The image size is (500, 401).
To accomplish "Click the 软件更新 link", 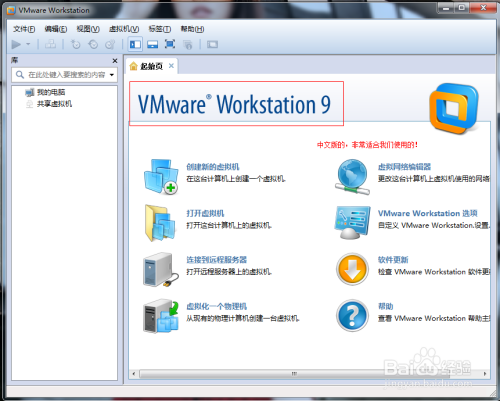I will 393,260.
